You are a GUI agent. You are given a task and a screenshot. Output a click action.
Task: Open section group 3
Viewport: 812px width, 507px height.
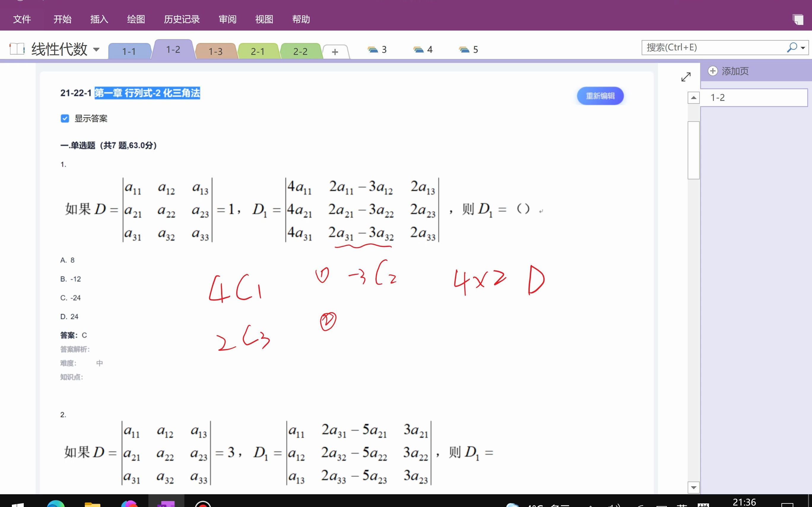377,50
